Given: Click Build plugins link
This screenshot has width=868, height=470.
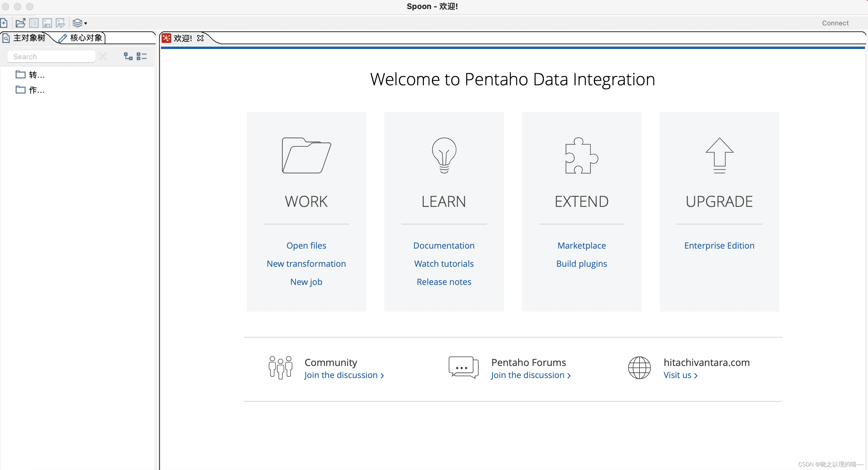Looking at the screenshot, I should coord(582,264).
